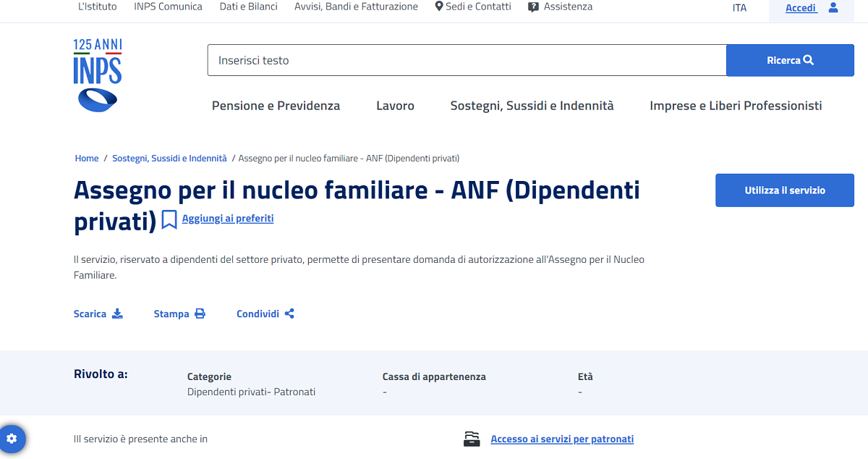Click the page title 'Assegno per il nucleo familiare'
The height and width of the screenshot is (459, 868).
pos(357,204)
